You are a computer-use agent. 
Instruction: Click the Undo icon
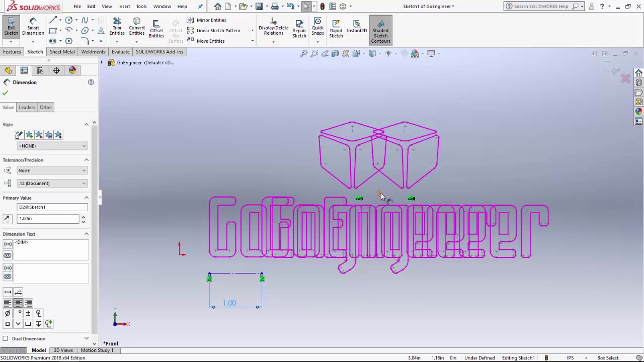coord(290,7)
